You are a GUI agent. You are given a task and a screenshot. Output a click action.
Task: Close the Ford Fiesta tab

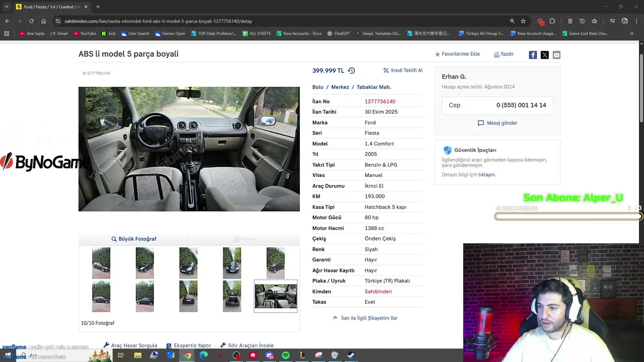(x=86, y=7)
